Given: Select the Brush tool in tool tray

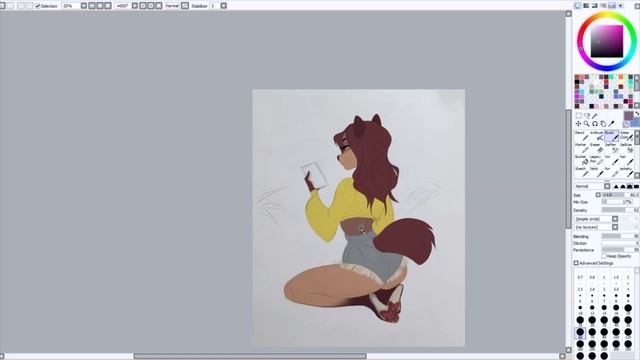Looking at the screenshot, I should (611, 136).
